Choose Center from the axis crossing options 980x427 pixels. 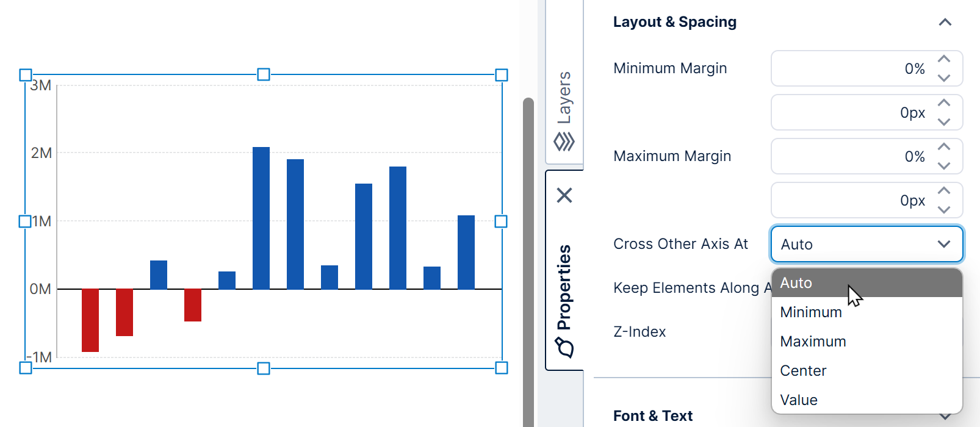[x=803, y=370]
